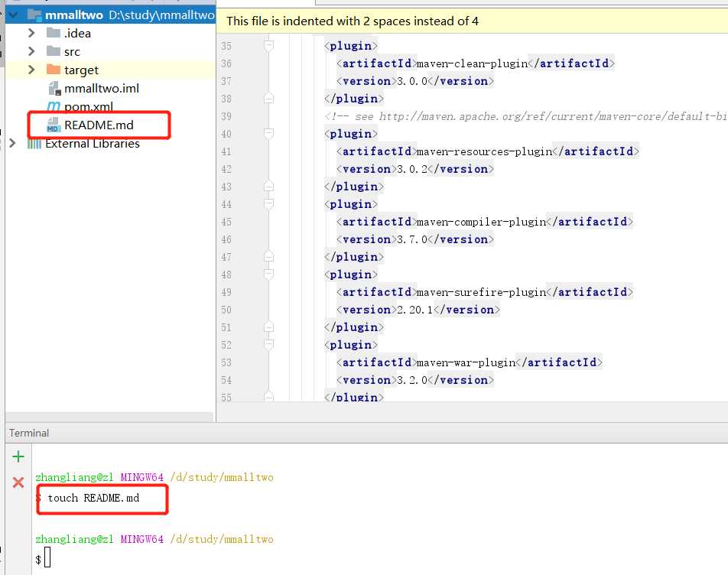Click the orange target folder icon
Screen dimensions: 728x575
click(53, 70)
